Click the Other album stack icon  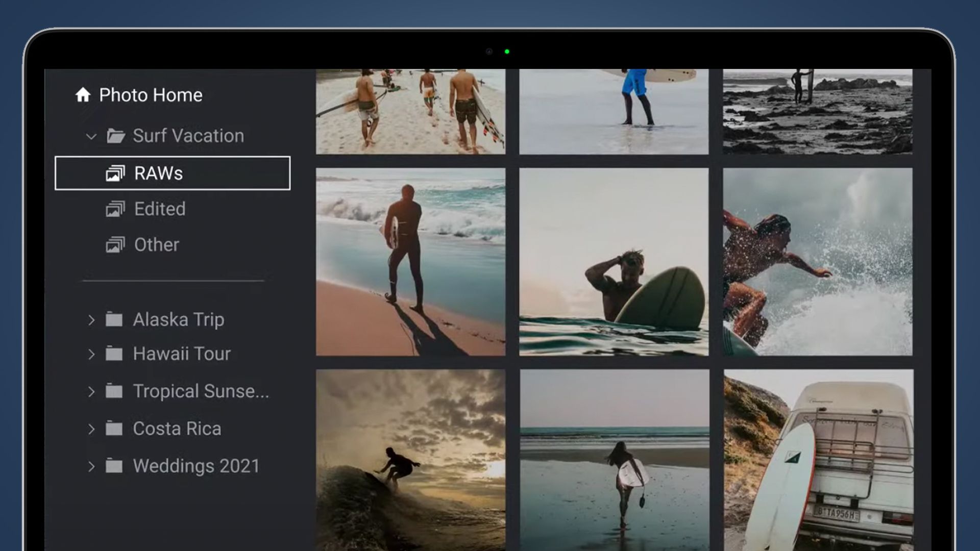coord(116,244)
